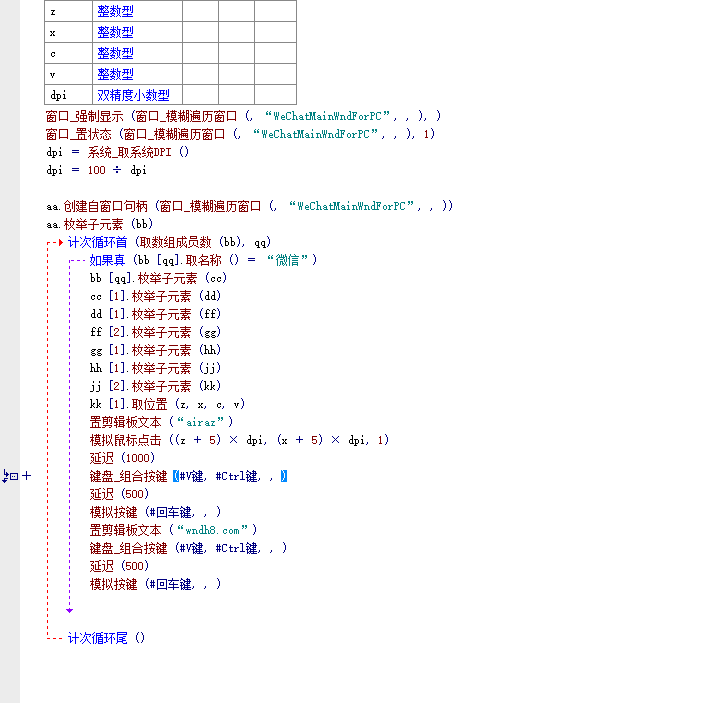Screen dimensions: 708x703
Task: Click the “微信” string literal
Action: (x=288, y=260)
